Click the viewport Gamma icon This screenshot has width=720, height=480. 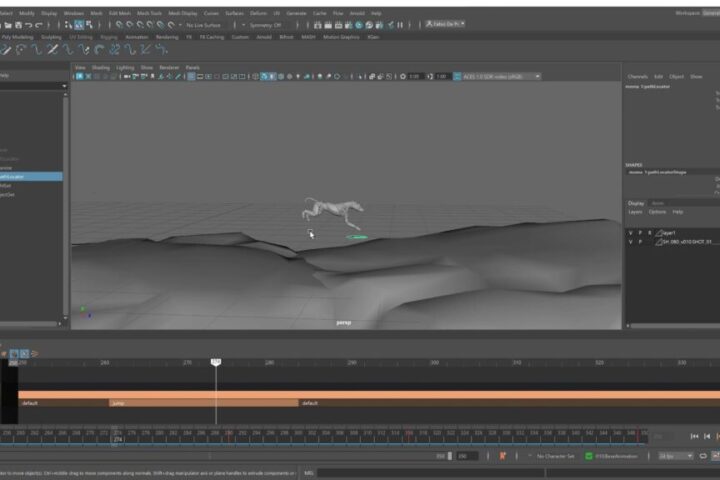[x=430, y=76]
